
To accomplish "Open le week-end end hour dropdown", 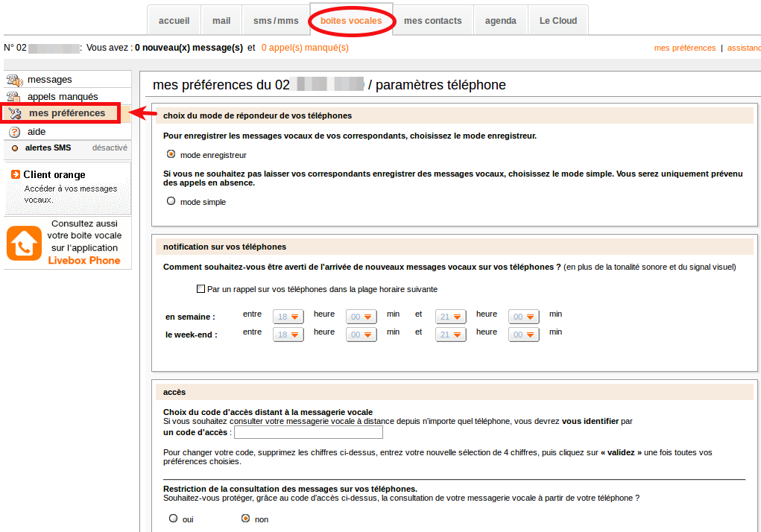I will [450, 335].
